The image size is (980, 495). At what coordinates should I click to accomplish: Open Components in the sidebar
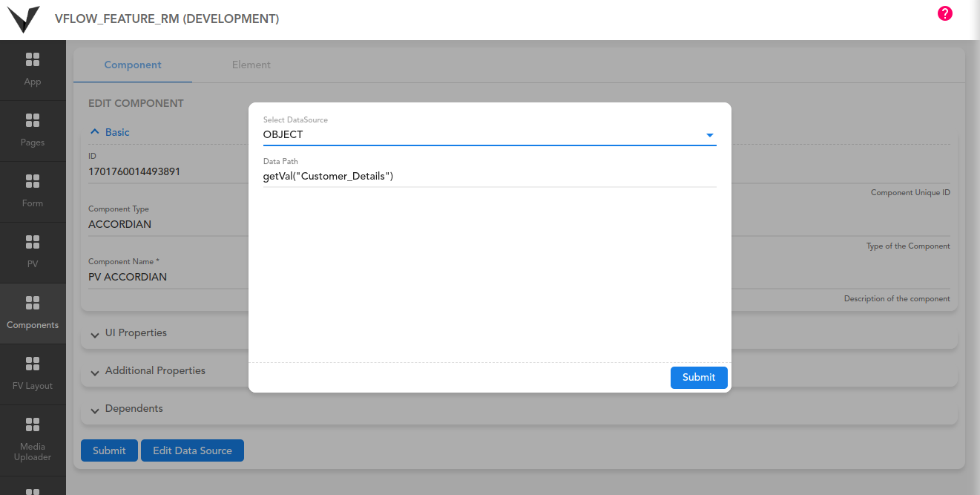(33, 313)
